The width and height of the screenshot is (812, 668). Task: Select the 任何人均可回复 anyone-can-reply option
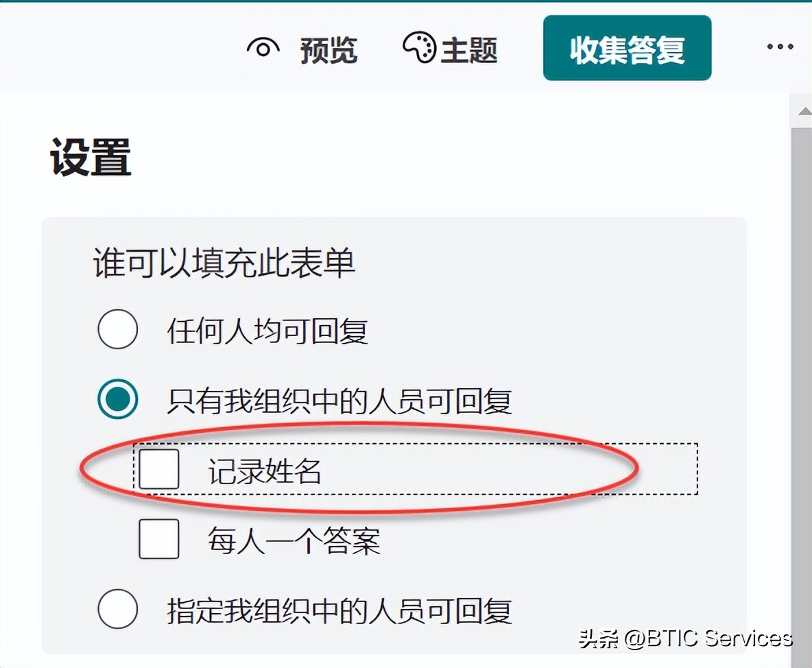pyautogui.click(x=117, y=329)
